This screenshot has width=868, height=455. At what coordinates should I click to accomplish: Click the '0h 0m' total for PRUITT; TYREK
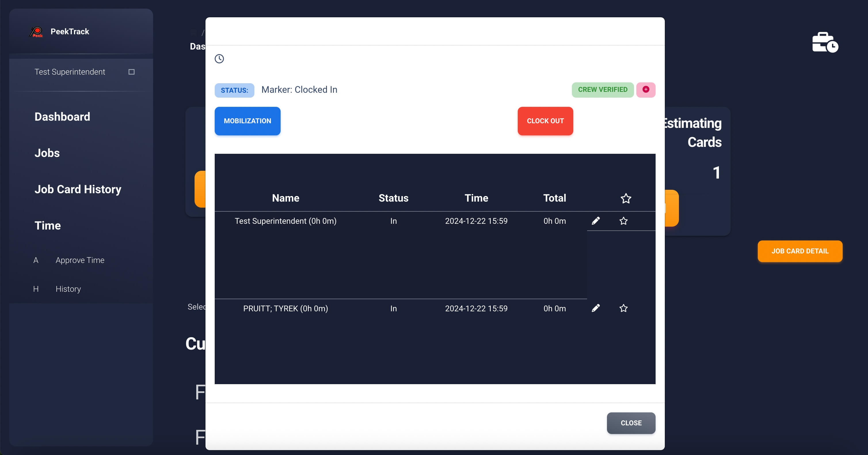click(554, 308)
